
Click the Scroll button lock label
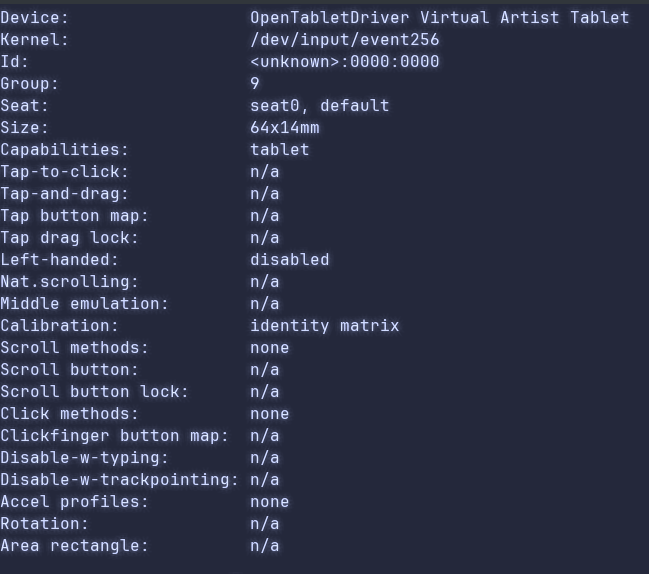click(x=95, y=392)
